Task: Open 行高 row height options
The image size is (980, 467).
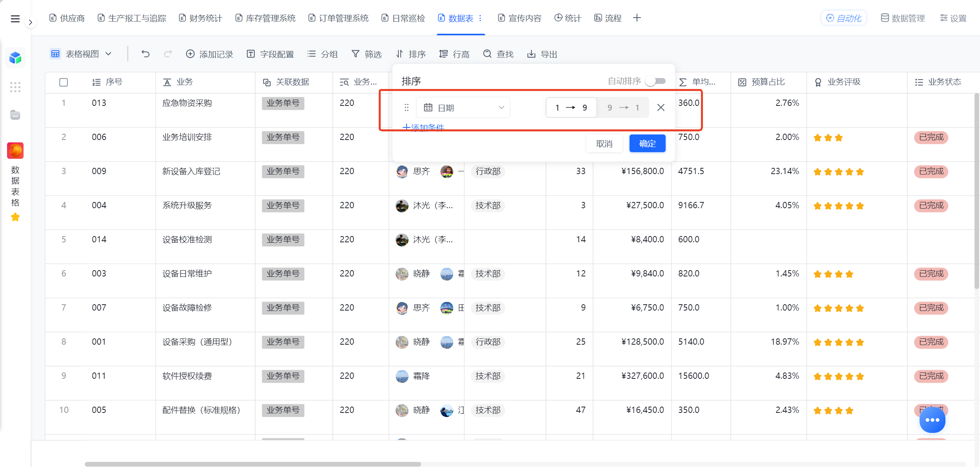Action: (454, 54)
